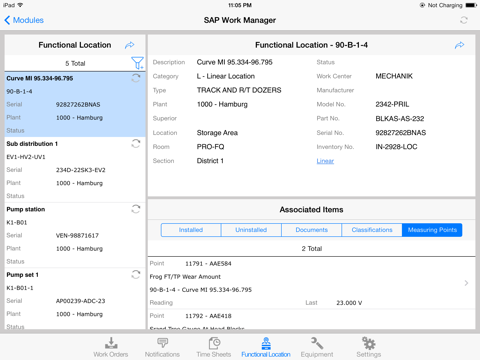Image resolution: width=480 pixels, height=360 pixels.
Task: Tap K1-B01 location ID
Action: pos(17,222)
